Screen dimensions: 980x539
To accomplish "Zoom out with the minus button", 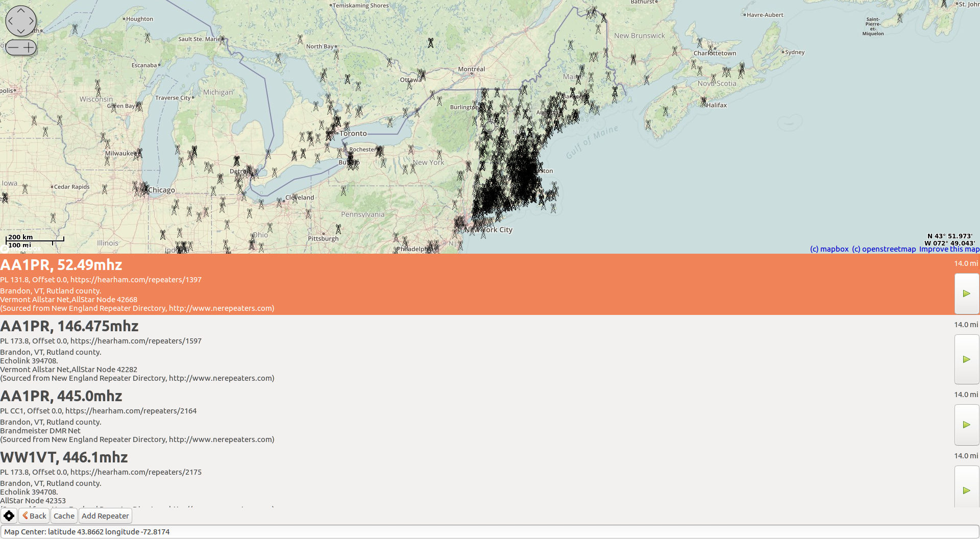I will pyautogui.click(x=13, y=47).
